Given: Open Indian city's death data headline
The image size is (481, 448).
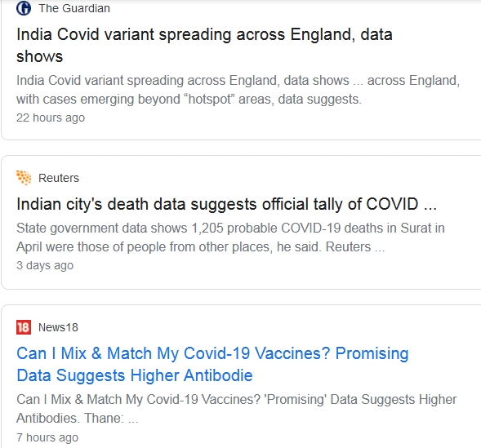Looking at the screenshot, I should [x=227, y=204].
